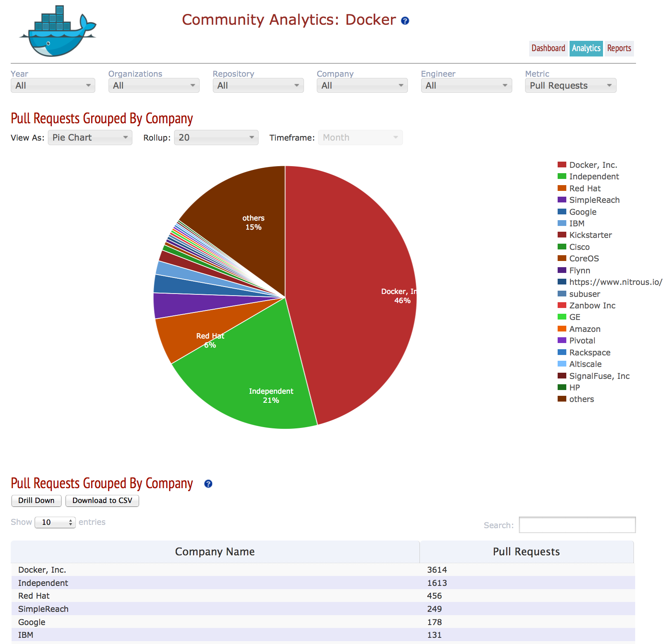Viewport: 669px width, 644px height.
Task: Click Red Hat orange legend swatch
Action: point(562,188)
